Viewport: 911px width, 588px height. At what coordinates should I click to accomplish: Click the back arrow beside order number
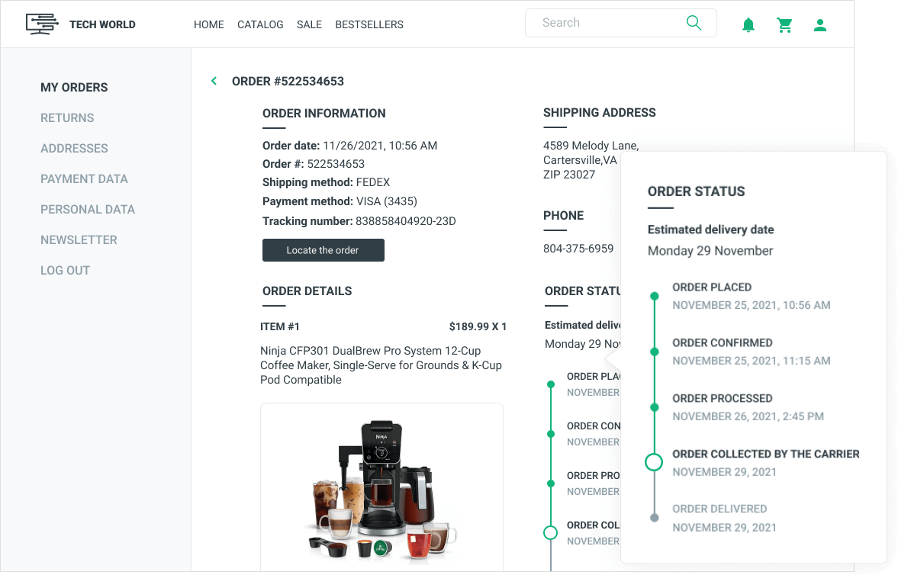point(214,81)
